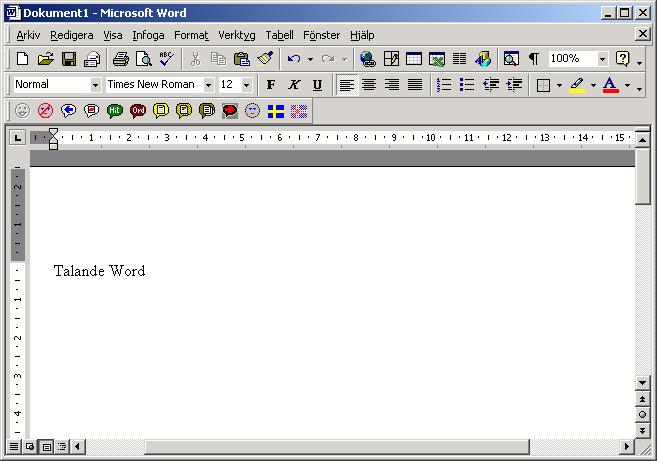Expand the Times New Roman font dropdown
The width and height of the screenshot is (657, 461).
point(208,85)
